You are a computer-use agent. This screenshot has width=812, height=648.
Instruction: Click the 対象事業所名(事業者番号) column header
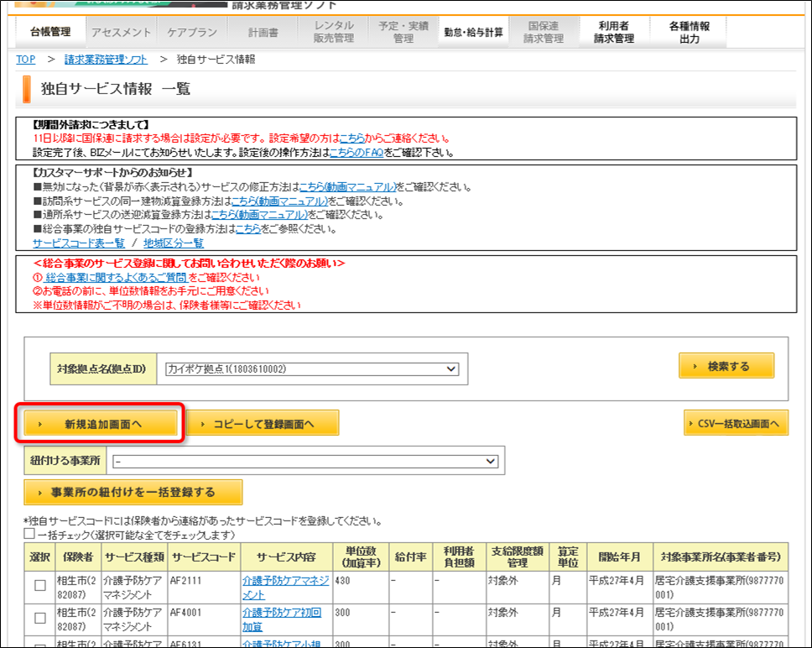coord(721,557)
